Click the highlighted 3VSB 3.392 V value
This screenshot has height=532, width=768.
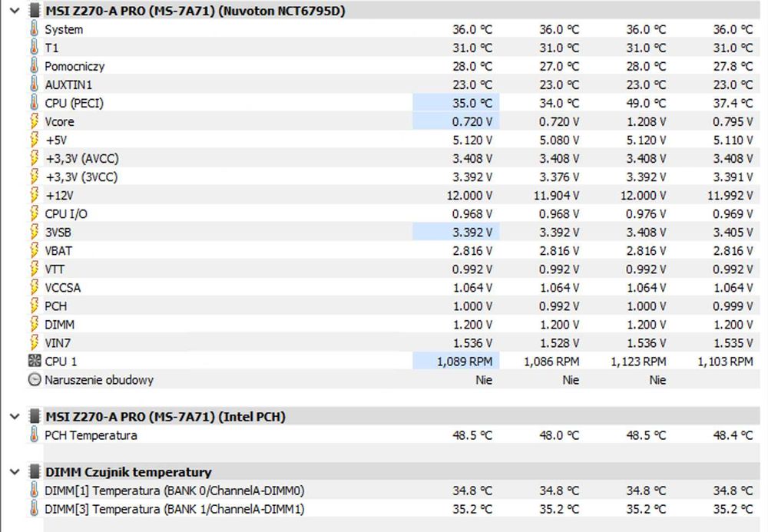click(456, 232)
